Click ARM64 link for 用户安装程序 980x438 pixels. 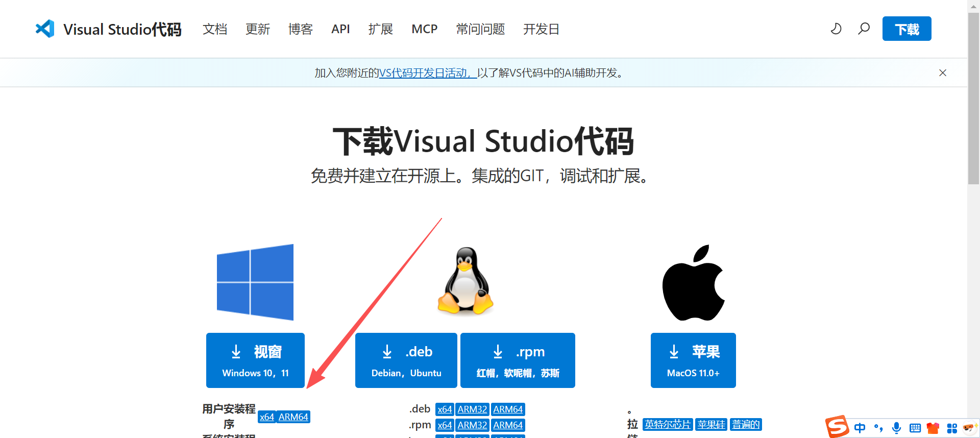pyautogui.click(x=293, y=417)
